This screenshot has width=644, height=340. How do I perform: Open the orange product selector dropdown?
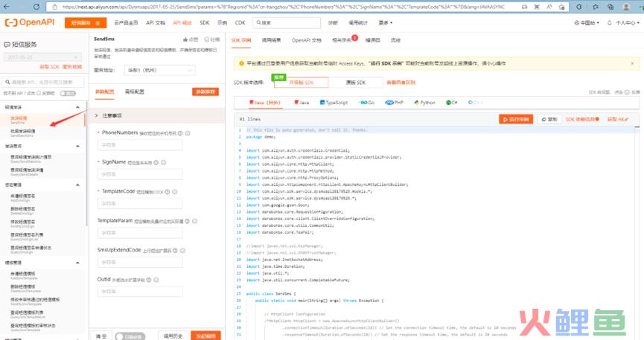click(x=86, y=23)
